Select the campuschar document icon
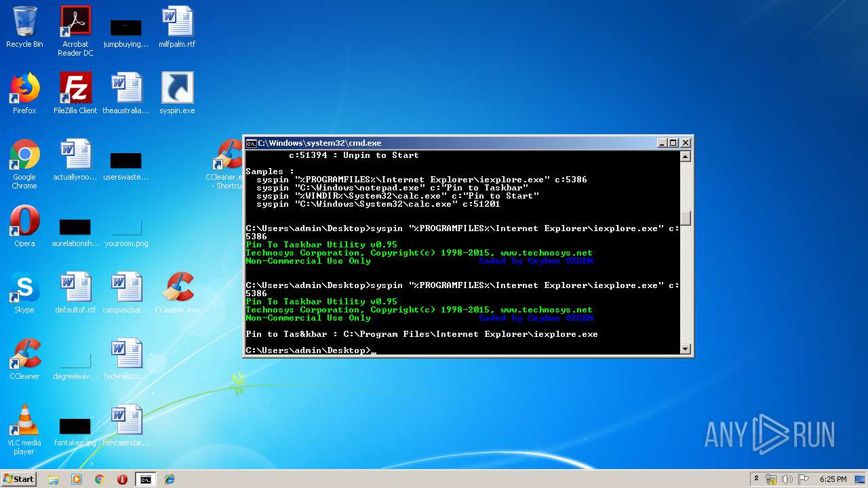The width and height of the screenshot is (868, 488). click(125, 293)
